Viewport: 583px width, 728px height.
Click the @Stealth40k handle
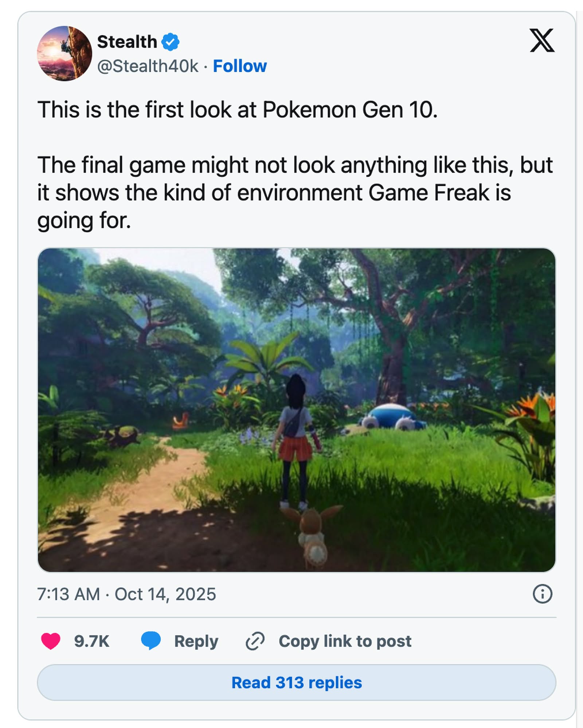coord(148,66)
